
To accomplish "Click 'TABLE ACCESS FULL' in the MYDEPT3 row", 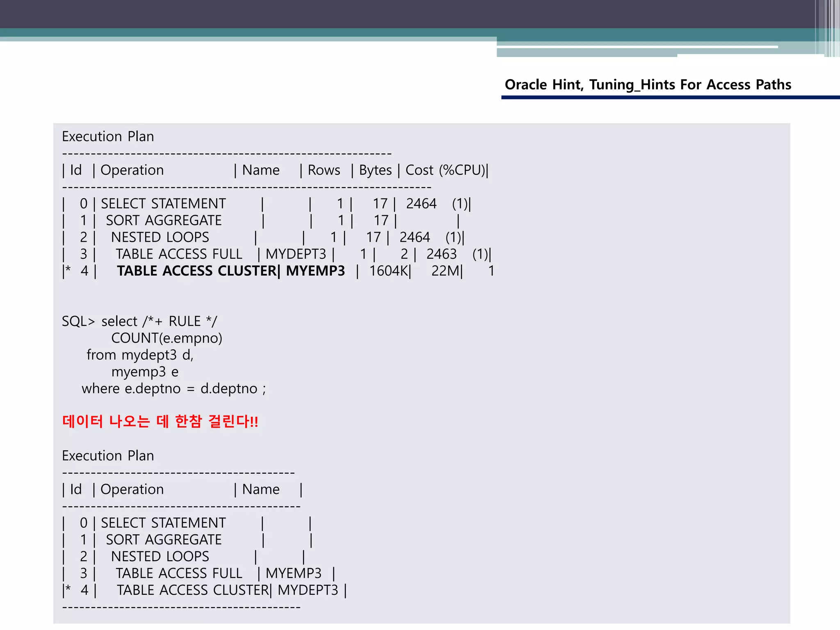I will click(179, 254).
